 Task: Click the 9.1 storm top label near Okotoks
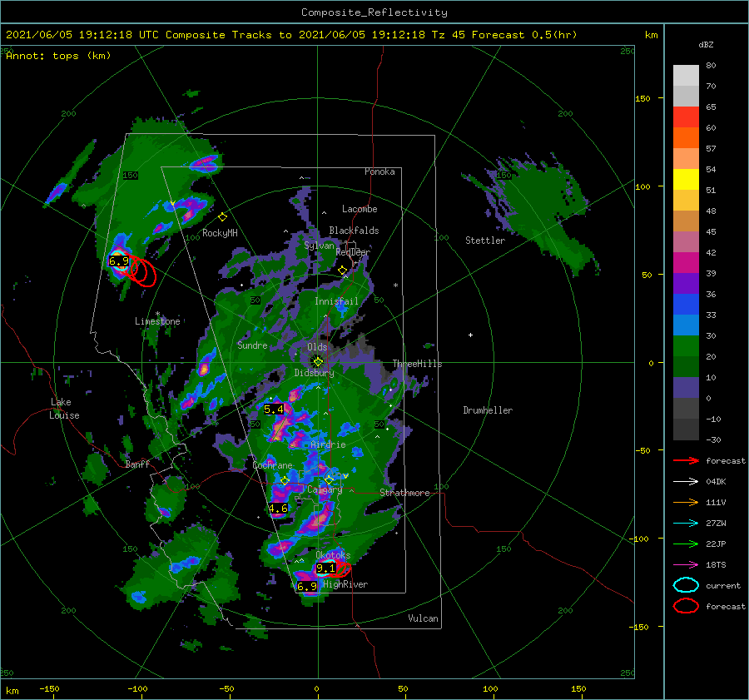[325, 568]
